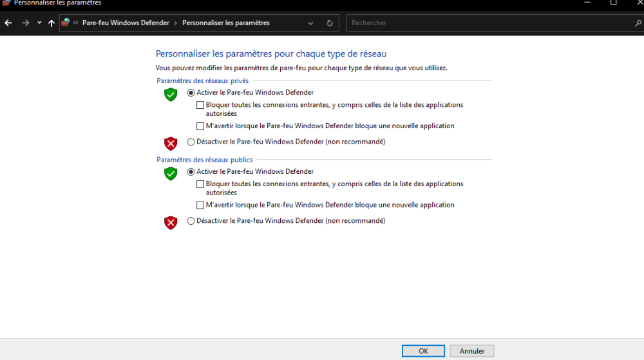Screen dimensions: 644x360
Task: Open the recent locations dropdown arrow
Action: point(39,23)
